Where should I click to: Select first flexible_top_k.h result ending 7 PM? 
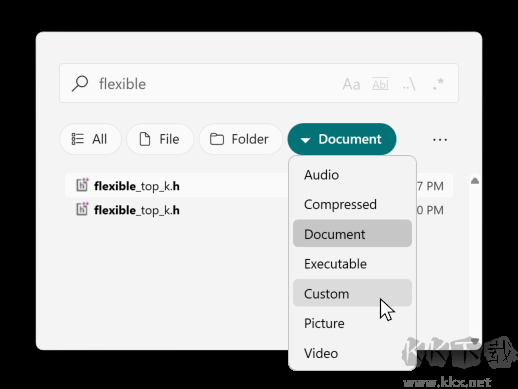click(x=259, y=185)
